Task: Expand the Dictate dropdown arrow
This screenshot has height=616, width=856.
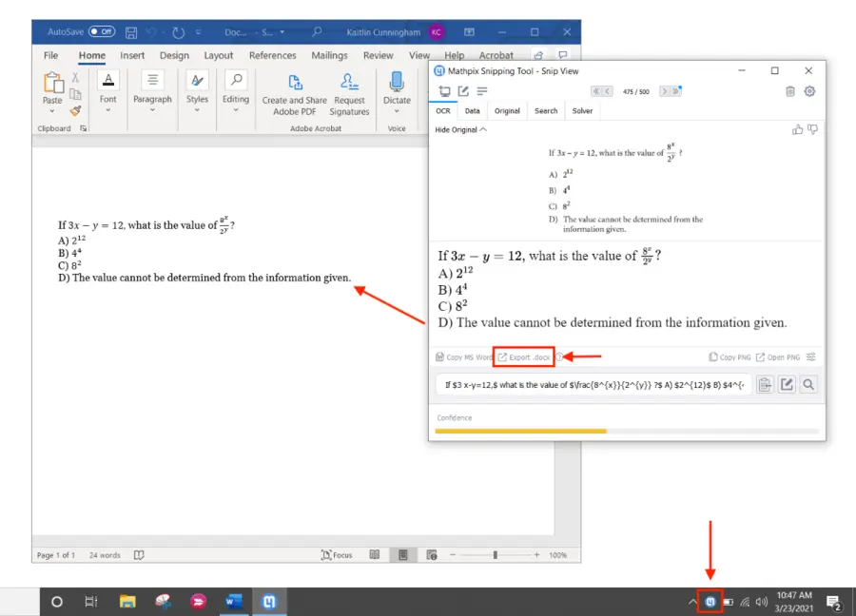Action: 397,111
